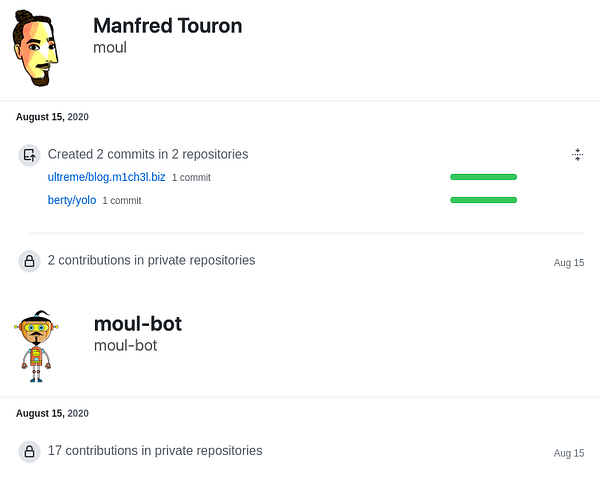Screen dimensions: 600x498
Task: Click green commit bar for berty/yolo
Action: pos(483,200)
